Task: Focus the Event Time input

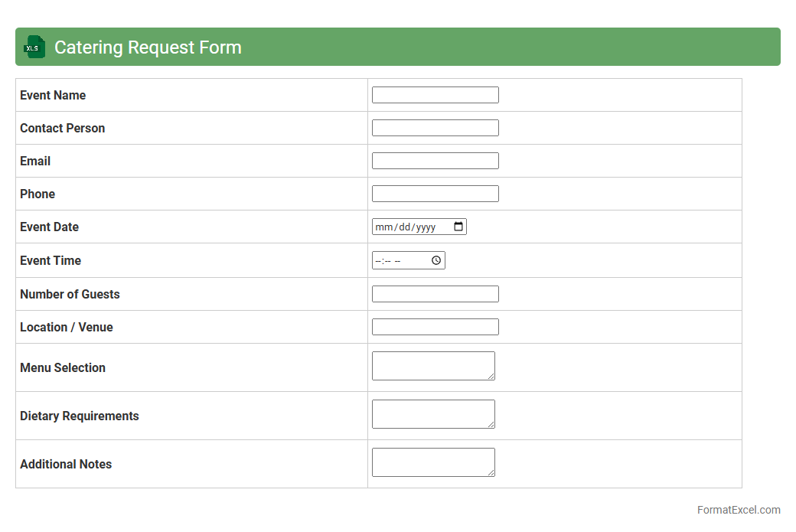Action: pyautogui.click(x=398, y=260)
